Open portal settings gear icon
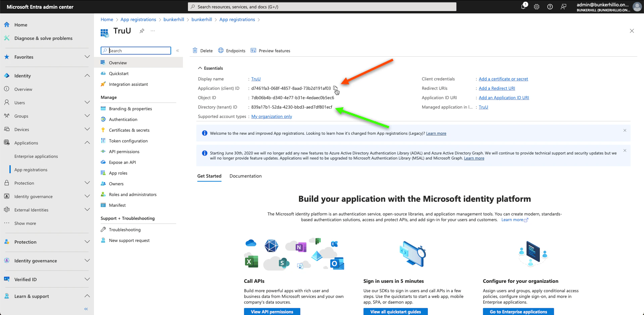 pos(537,7)
